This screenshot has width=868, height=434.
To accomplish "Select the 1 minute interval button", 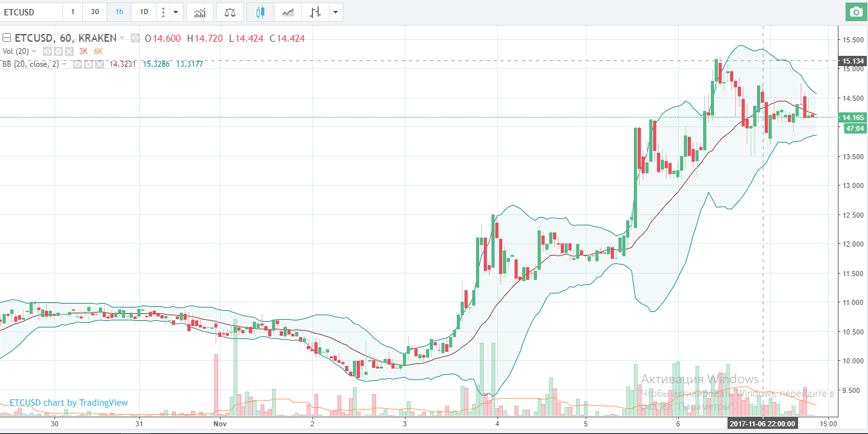I will tap(72, 12).
